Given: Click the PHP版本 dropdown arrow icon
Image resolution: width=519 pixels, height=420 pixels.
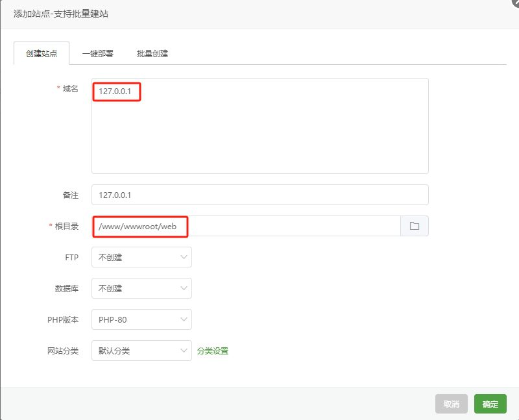Looking at the screenshot, I should [x=183, y=319].
